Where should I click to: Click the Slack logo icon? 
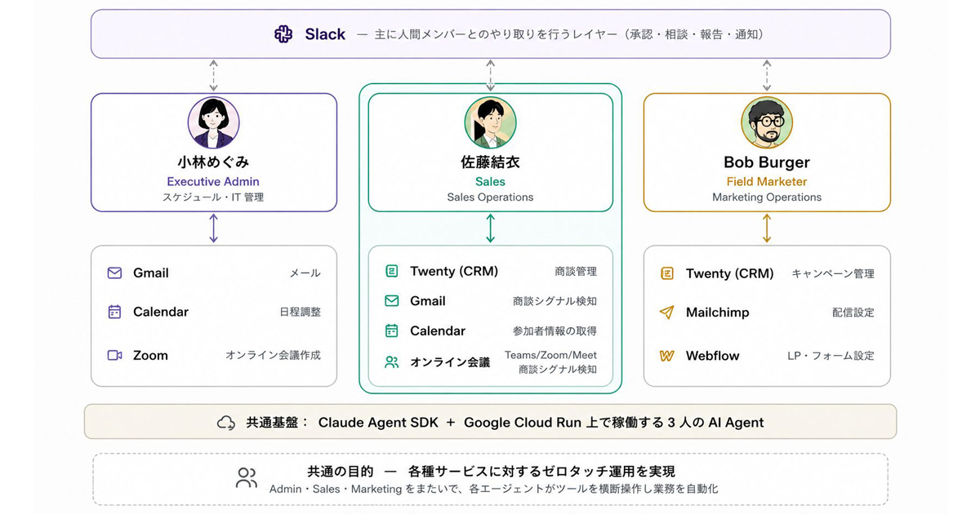[283, 34]
